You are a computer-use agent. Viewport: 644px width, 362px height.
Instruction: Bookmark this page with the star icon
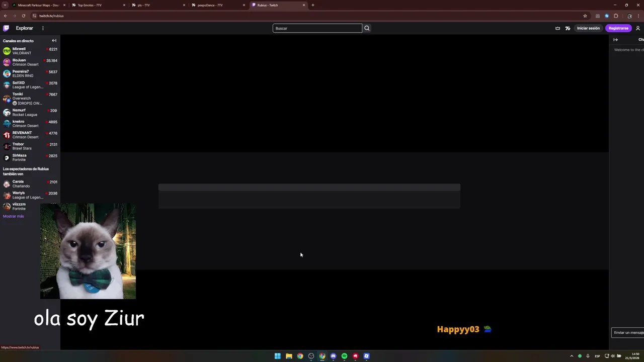pyautogui.click(x=585, y=16)
